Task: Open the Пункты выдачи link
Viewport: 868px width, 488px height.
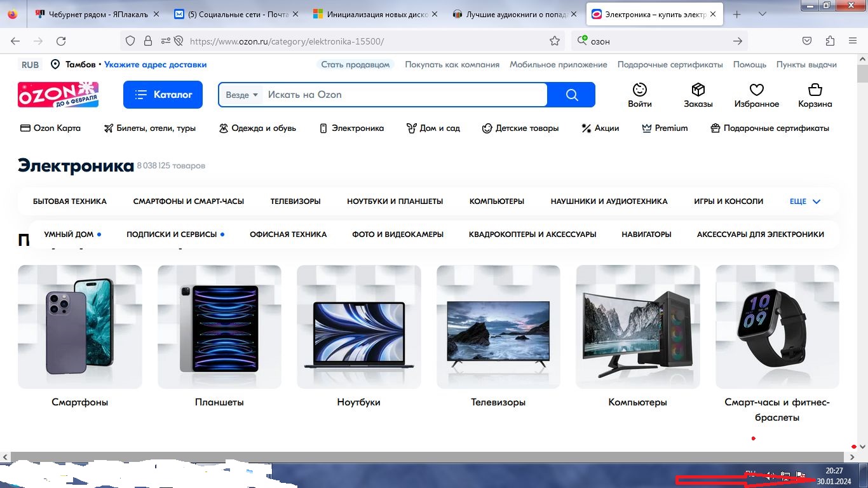Action: [x=806, y=64]
